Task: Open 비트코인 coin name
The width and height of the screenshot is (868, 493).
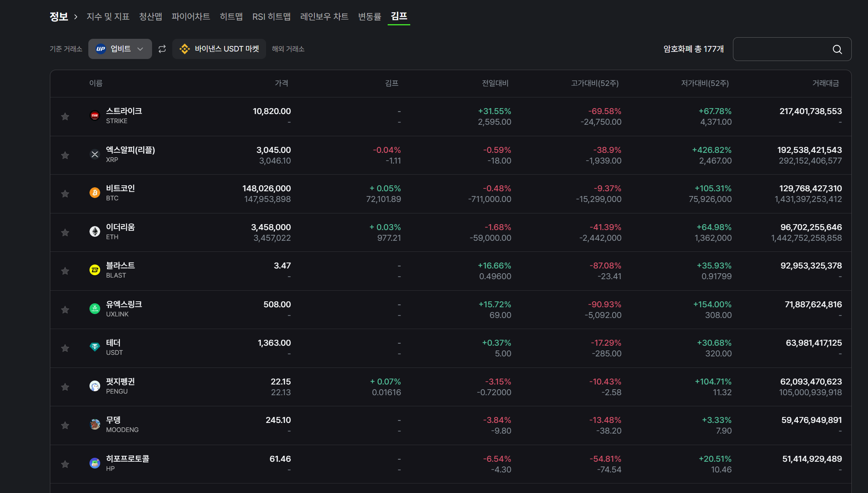Action: pyautogui.click(x=120, y=188)
